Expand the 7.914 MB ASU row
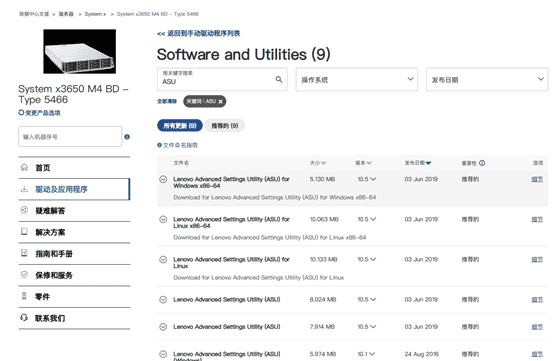This screenshot has height=361, width=554. [x=163, y=327]
